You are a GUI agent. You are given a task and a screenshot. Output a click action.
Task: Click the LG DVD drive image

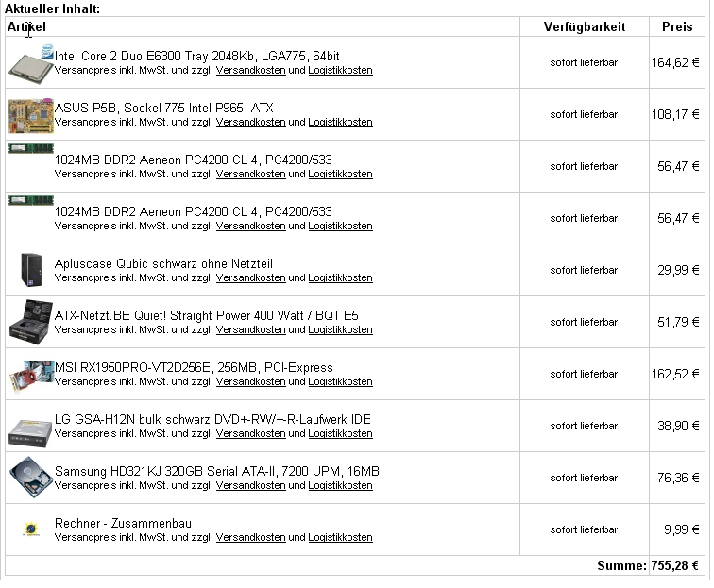31,433
